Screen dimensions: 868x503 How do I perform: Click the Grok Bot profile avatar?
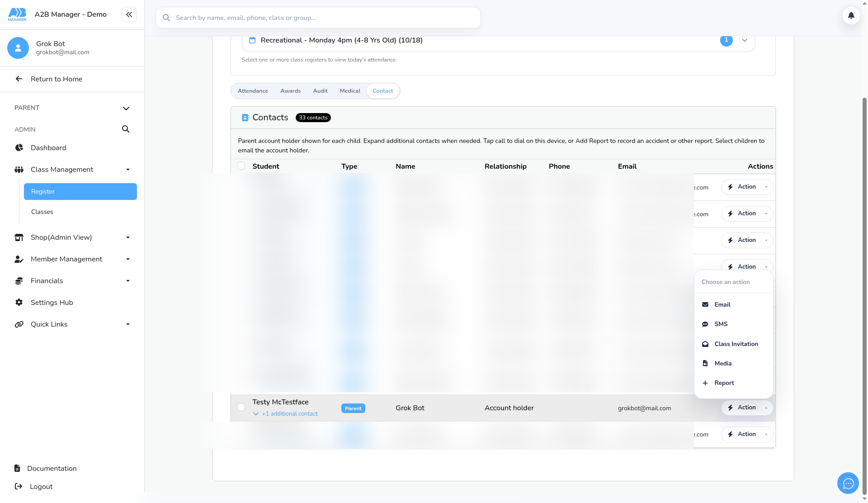pyautogui.click(x=18, y=47)
